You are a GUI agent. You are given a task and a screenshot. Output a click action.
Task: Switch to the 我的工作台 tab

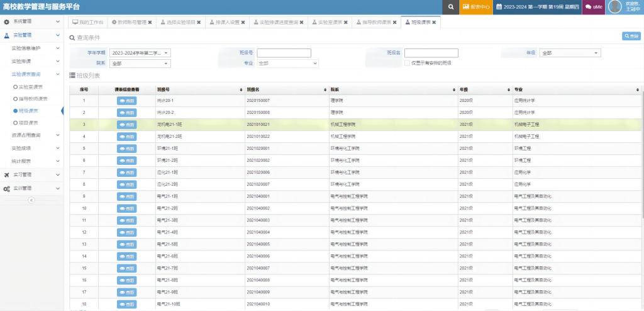pos(88,23)
